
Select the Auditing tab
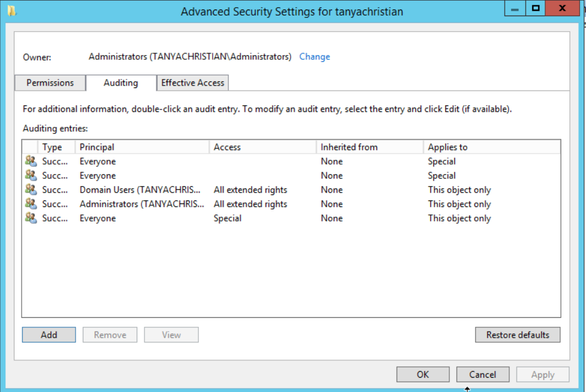point(121,83)
